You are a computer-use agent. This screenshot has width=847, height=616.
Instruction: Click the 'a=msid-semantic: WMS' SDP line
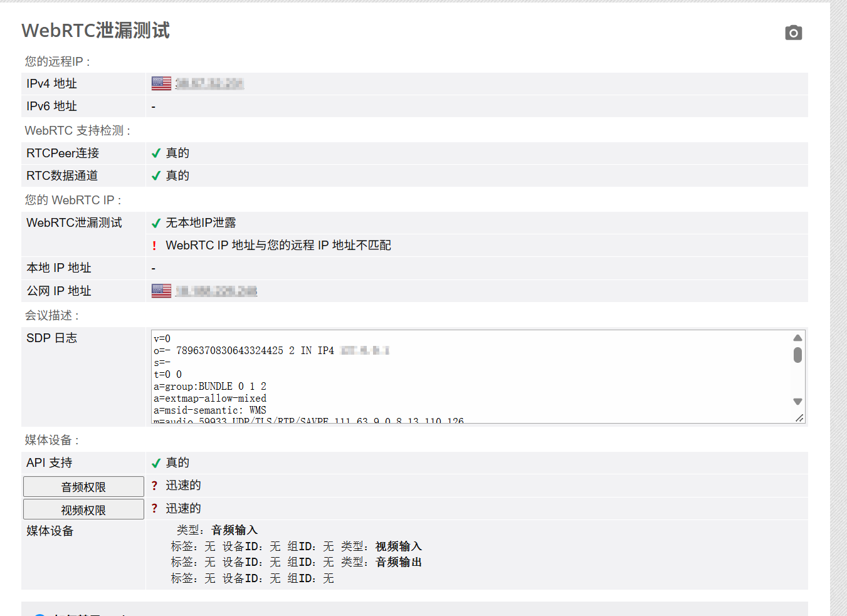tap(210, 410)
